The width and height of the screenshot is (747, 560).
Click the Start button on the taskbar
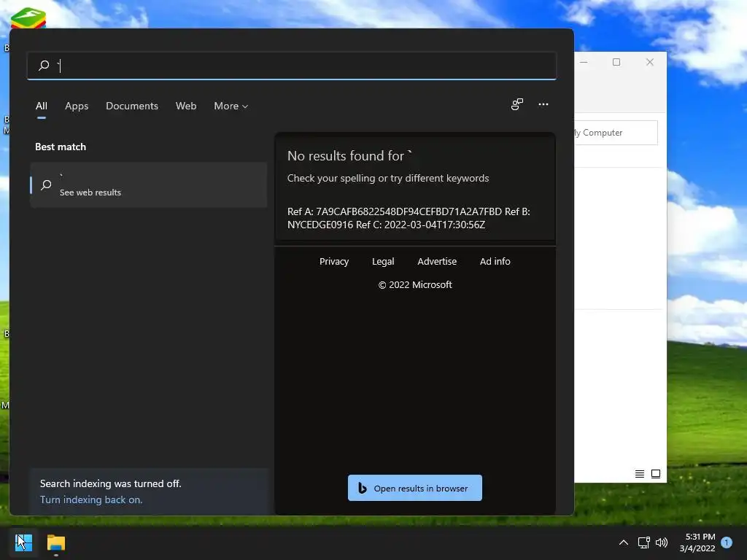coord(24,542)
